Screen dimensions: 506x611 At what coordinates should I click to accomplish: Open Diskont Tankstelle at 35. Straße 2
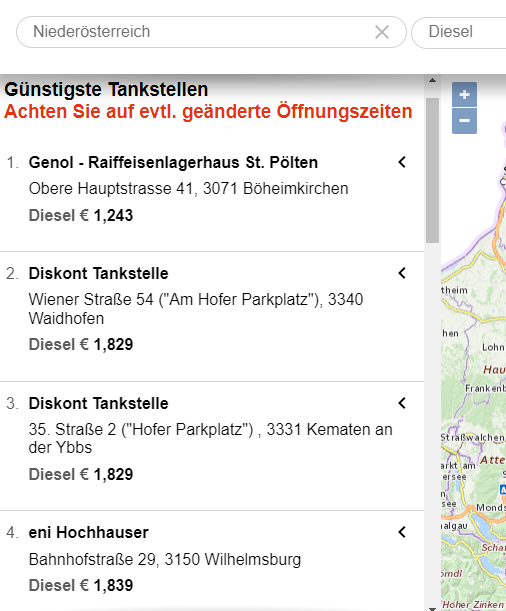pyautogui.click(x=99, y=403)
